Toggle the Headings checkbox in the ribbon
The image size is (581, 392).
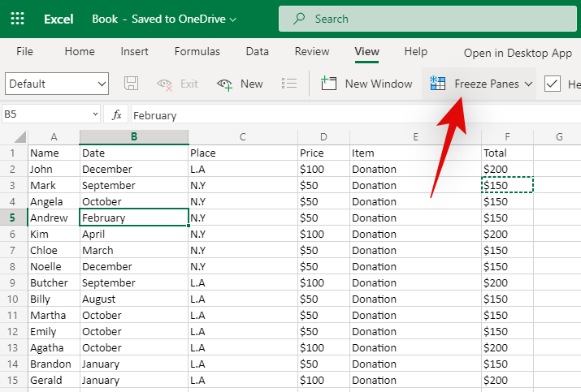[553, 84]
